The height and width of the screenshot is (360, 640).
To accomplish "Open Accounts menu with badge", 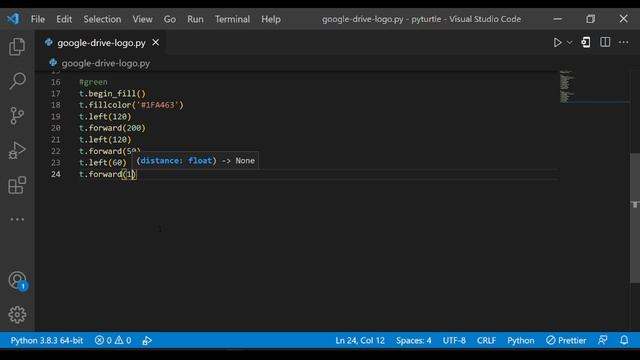I will pos(18,281).
